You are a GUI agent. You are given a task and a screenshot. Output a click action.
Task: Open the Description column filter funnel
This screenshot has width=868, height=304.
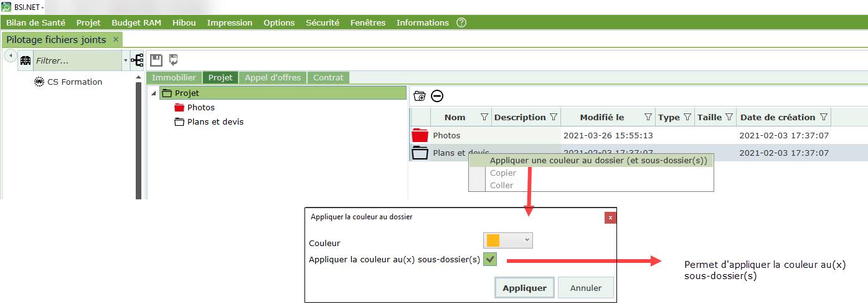tap(552, 117)
